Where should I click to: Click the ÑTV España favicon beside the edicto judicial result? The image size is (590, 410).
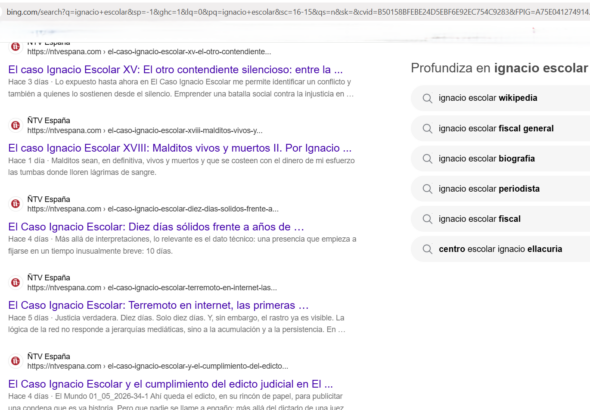[15, 361]
